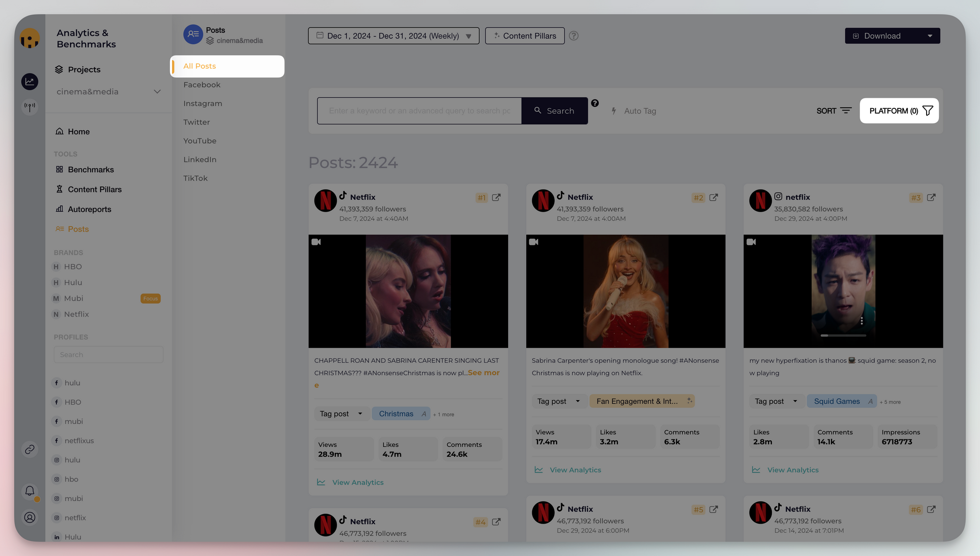Open Tag post dropdown on post #1

pyautogui.click(x=341, y=413)
